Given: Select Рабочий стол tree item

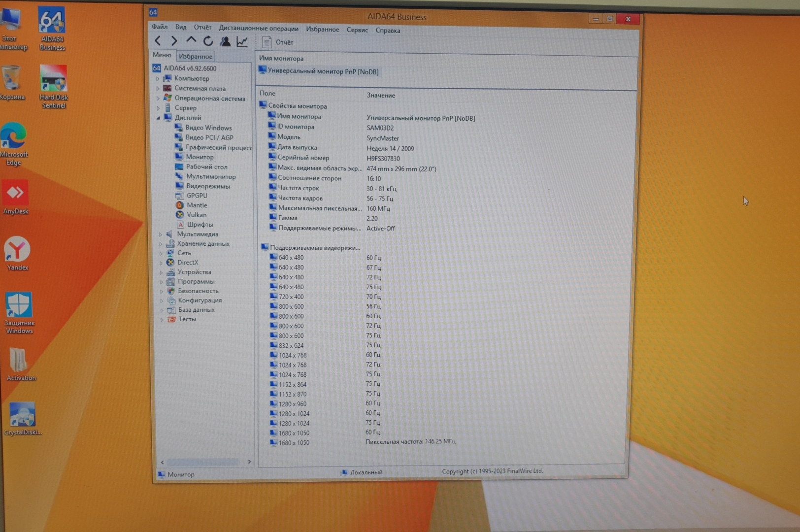Looking at the screenshot, I should pyautogui.click(x=202, y=167).
